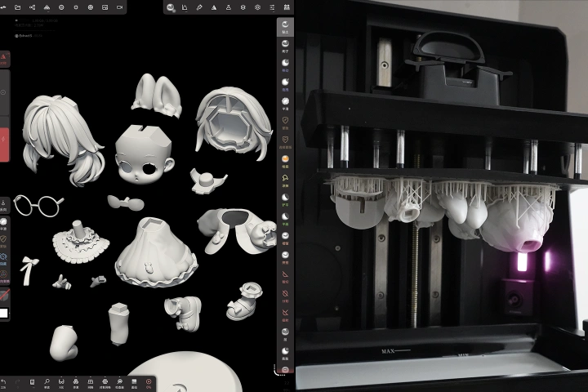Click the white color swatch
The image size is (588, 392).
click(4, 313)
